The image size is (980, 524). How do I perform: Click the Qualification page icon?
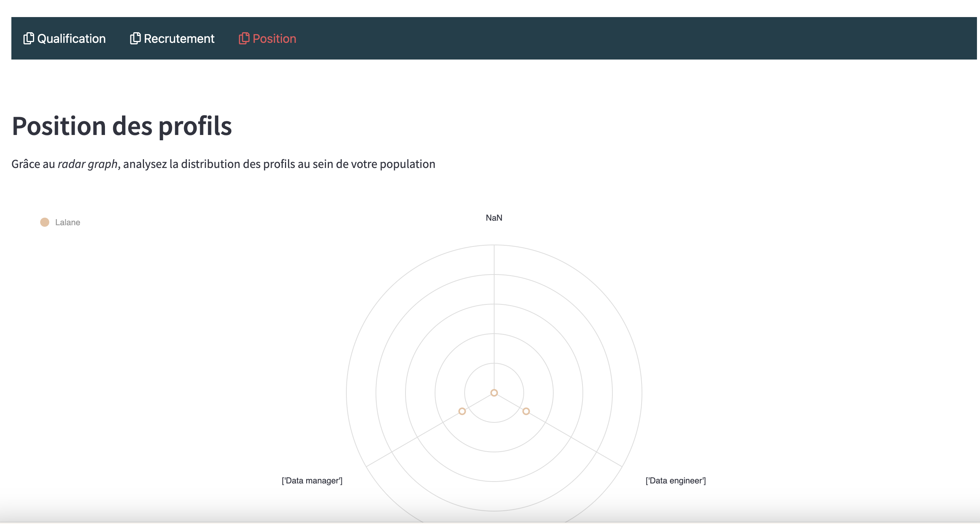[x=28, y=38]
